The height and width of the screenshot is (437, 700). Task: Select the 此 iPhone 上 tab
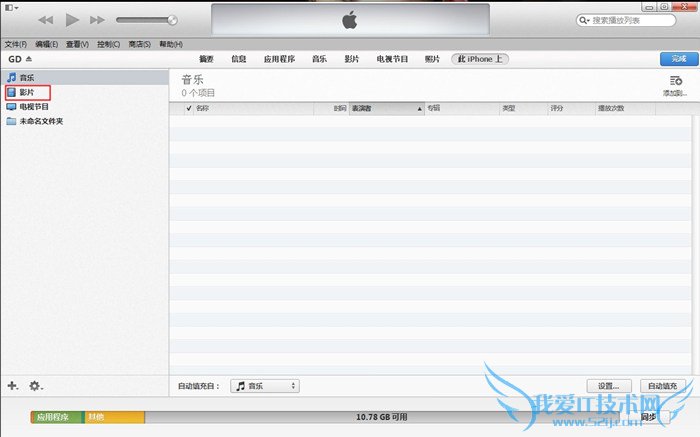[x=480, y=59]
